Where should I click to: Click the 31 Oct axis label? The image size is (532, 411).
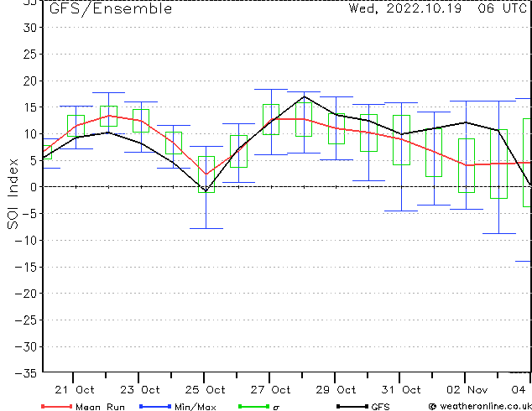tap(401, 390)
